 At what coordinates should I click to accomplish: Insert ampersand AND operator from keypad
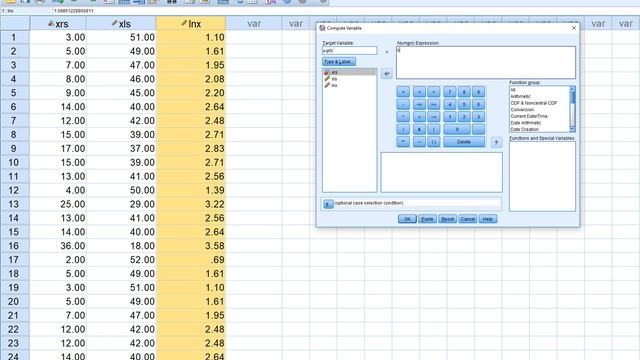coord(419,129)
